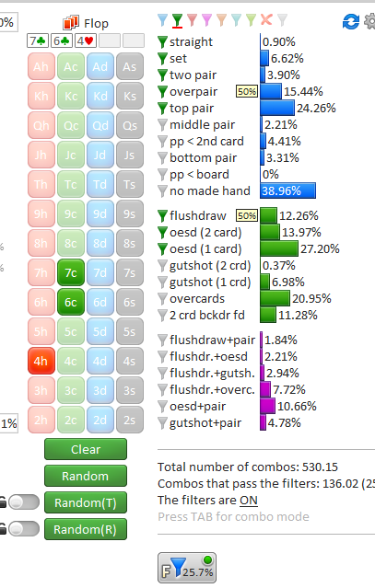Screen dimensions: 375x588
Task: Open the 50% option next to overpair
Action: coord(247,91)
